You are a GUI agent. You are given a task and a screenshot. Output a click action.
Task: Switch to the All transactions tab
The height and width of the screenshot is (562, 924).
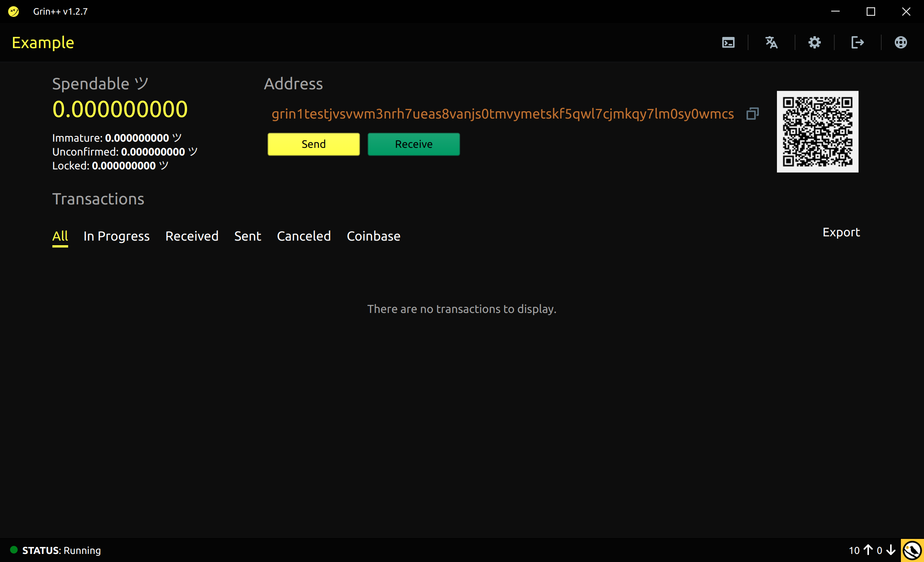(60, 236)
